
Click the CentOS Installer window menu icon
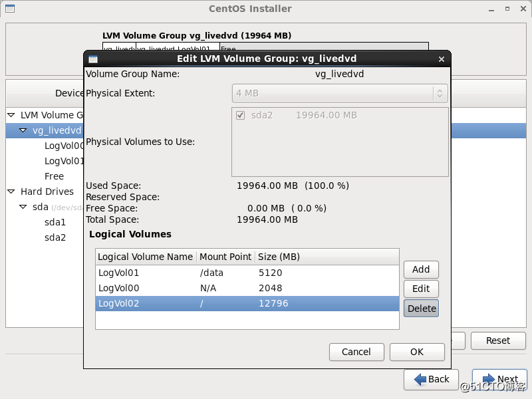10,9
